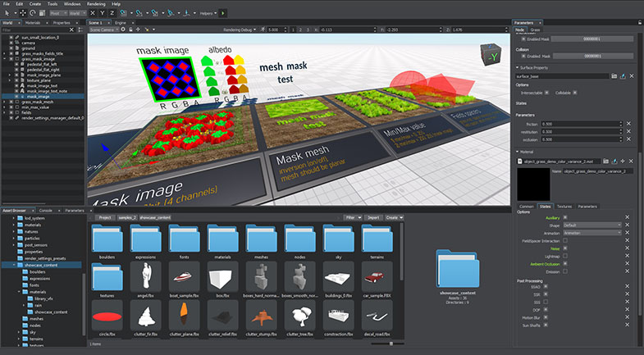Screen dimensions: 644x355
Task: Open the Shape Default dropdown
Action: click(x=591, y=225)
